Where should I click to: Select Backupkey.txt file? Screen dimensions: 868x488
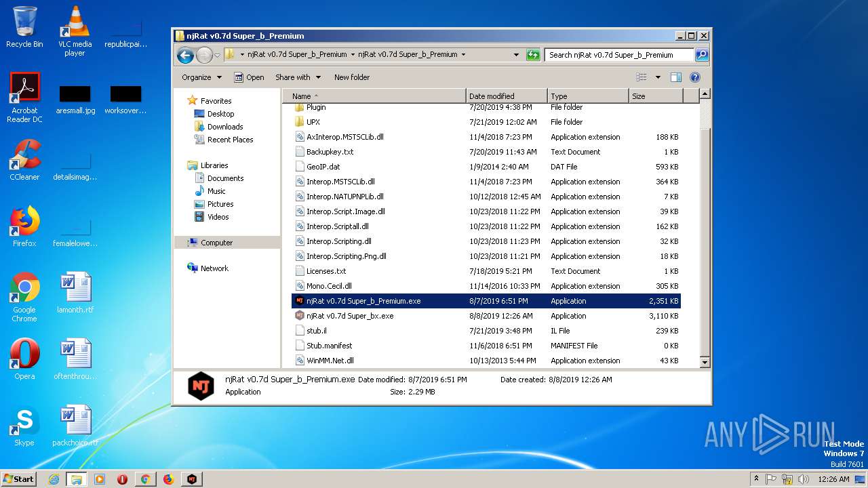pyautogui.click(x=486, y=152)
